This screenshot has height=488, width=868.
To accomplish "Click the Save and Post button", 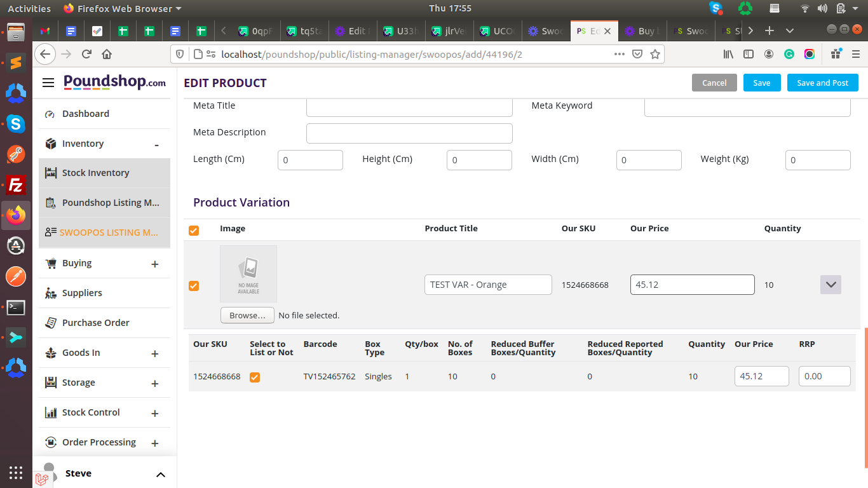I will coord(822,83).
